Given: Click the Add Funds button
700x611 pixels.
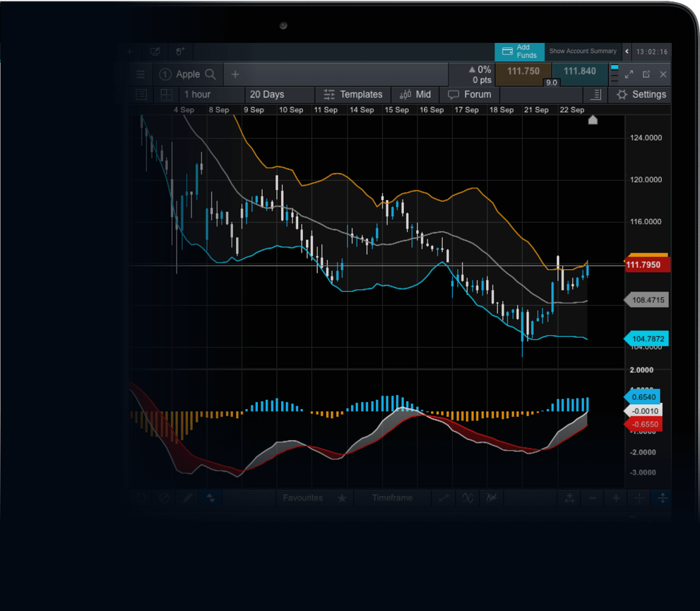Looking at the screenshot, I should pyautogui.click(x=519, y=52).
